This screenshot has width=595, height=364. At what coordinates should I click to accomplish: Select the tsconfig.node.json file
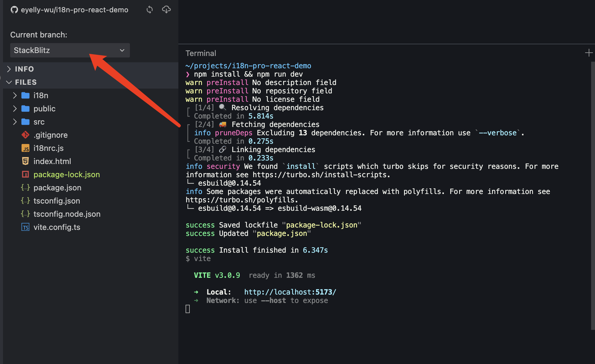pyautogui.click(x=67, y=214)
